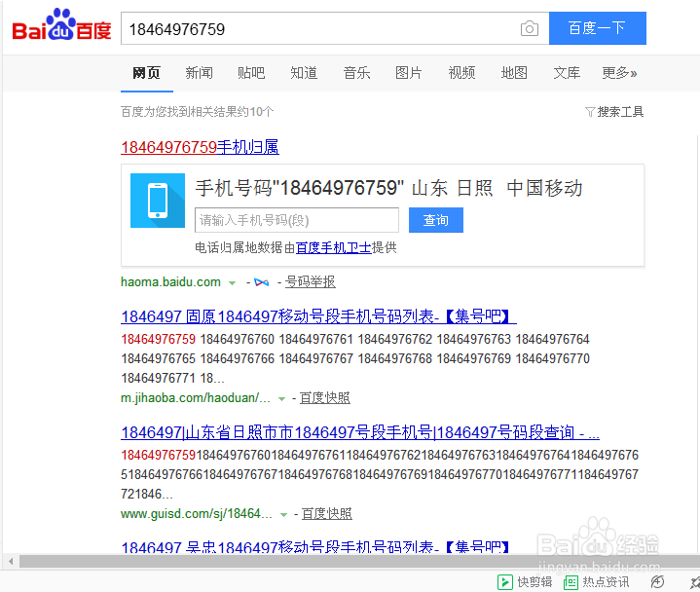The width and height of the screenshot is (700, 592).
Task: Open 1846497 吴忠 移动号段 result
Action: 315,547
